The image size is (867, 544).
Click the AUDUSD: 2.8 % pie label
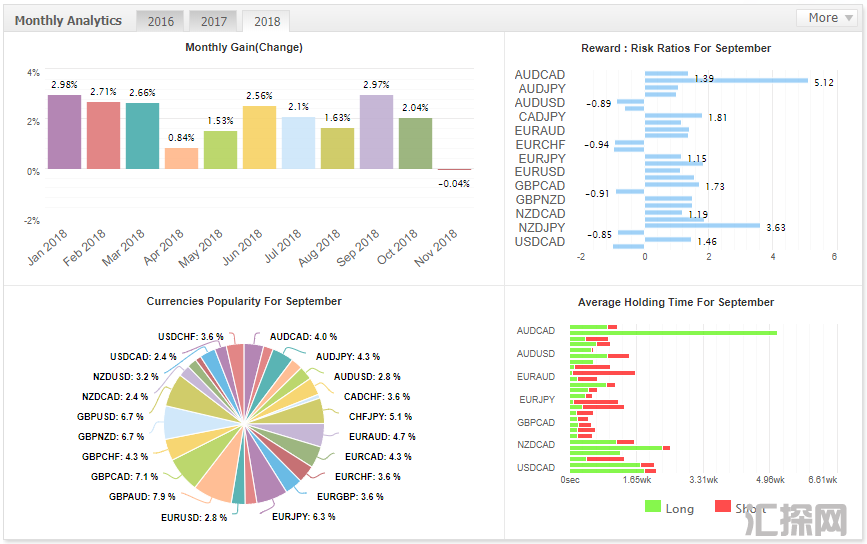click(x=367, y=376)
